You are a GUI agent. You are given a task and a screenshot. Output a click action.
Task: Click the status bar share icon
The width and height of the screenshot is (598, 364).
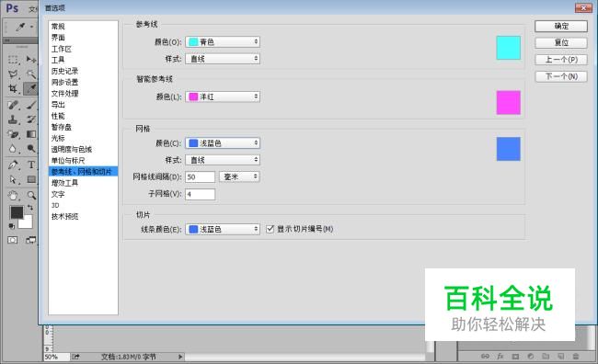(x=75, y=357)
